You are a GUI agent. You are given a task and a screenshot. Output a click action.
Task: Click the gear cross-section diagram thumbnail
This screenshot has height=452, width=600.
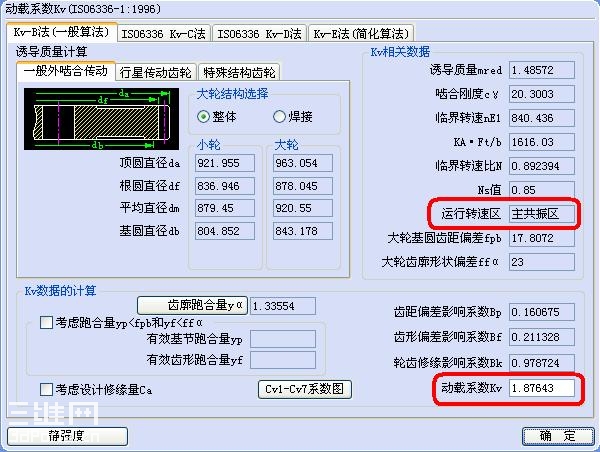101,119
